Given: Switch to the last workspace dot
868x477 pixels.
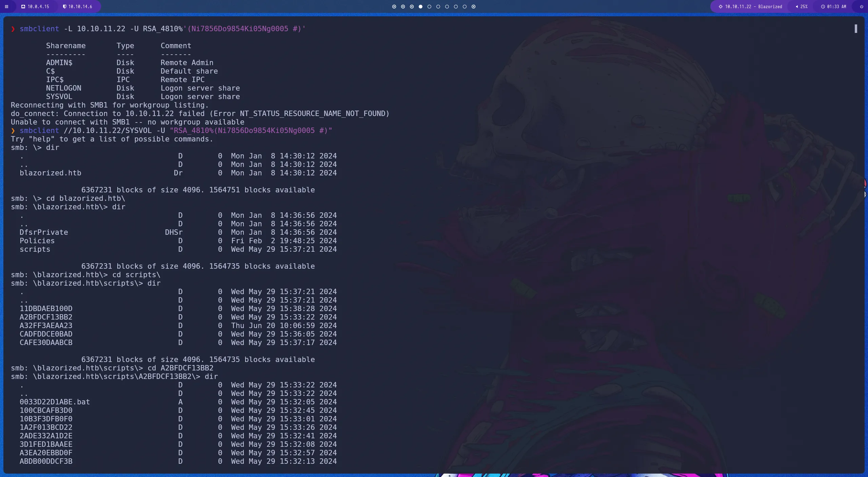Looking at the screenshot, I should (x=473, y=6).
